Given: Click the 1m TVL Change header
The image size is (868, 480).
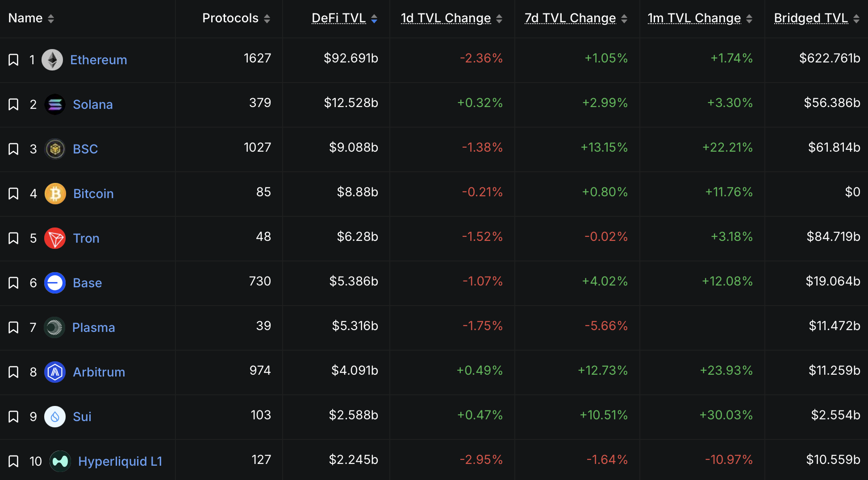Looking at the screenshot, I should tap(694, 18).
